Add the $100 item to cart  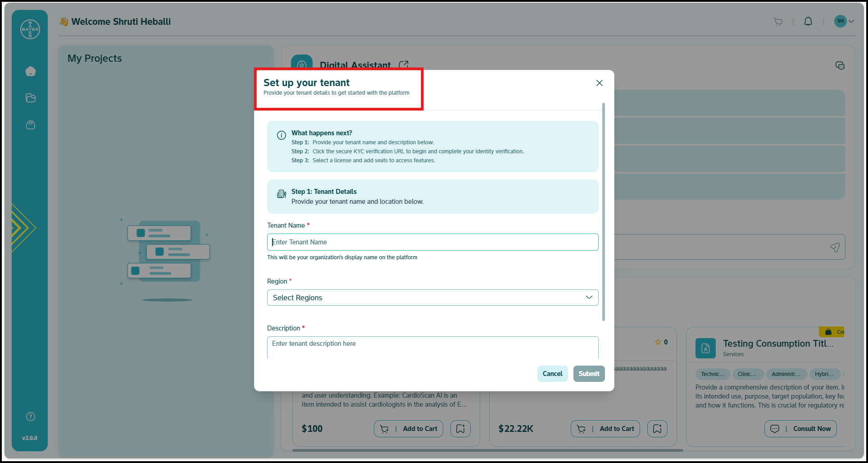(409, 429)
